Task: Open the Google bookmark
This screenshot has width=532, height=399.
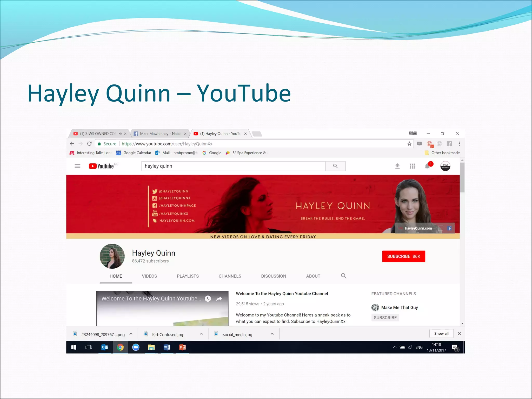Action: (212, 153)
